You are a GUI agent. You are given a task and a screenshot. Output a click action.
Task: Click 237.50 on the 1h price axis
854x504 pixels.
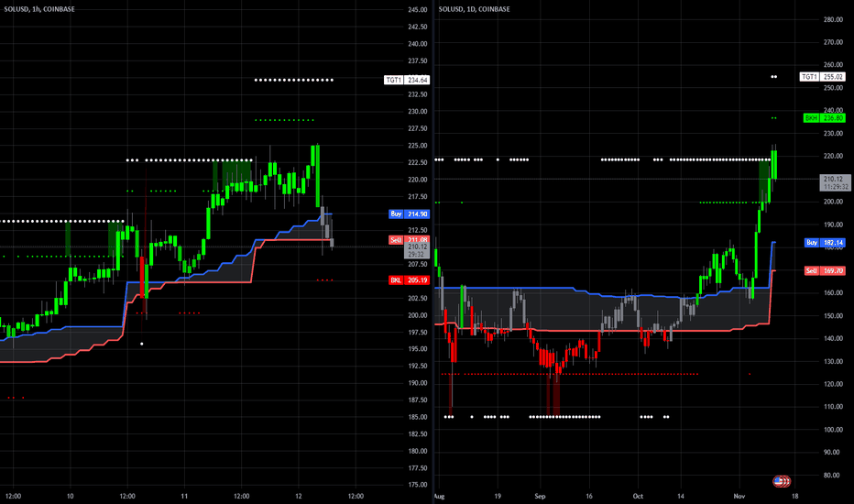(417, 61)
